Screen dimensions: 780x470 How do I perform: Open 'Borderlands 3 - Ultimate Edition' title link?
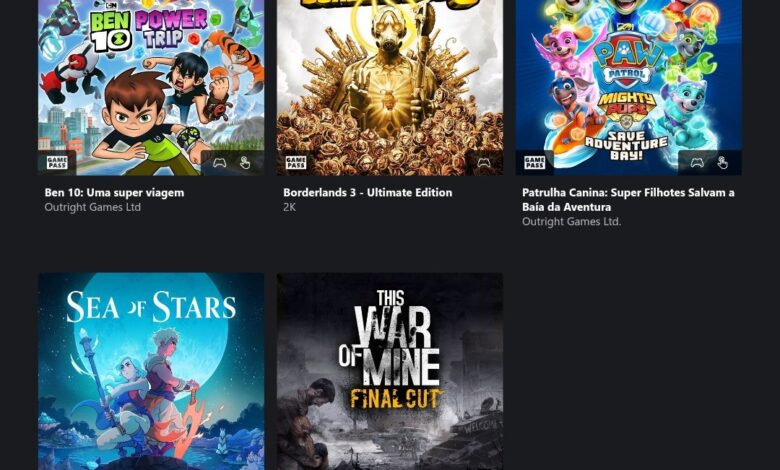click(x=368, y=192)
